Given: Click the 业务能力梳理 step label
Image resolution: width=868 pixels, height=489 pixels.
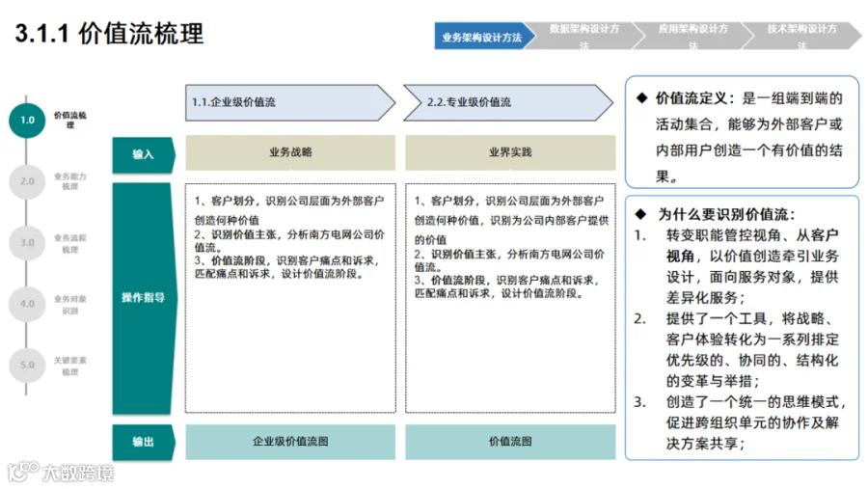Looking at the screenshot, I should [69, 181].
